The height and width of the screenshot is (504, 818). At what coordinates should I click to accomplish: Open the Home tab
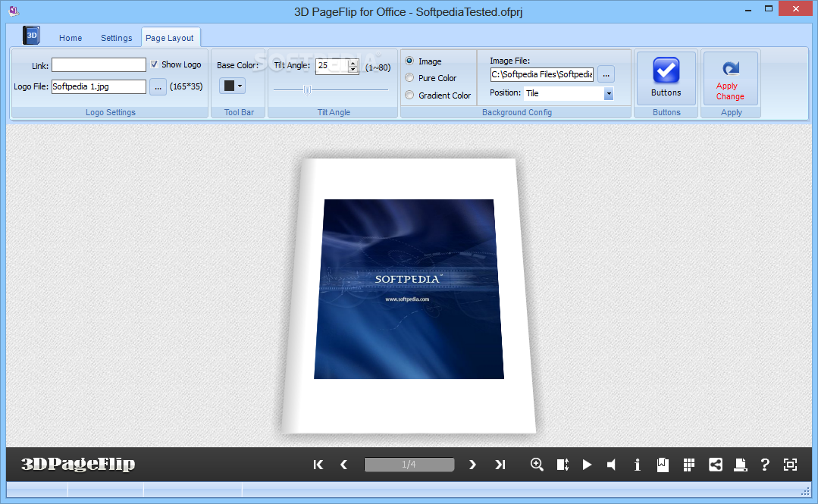click(71, 38)
